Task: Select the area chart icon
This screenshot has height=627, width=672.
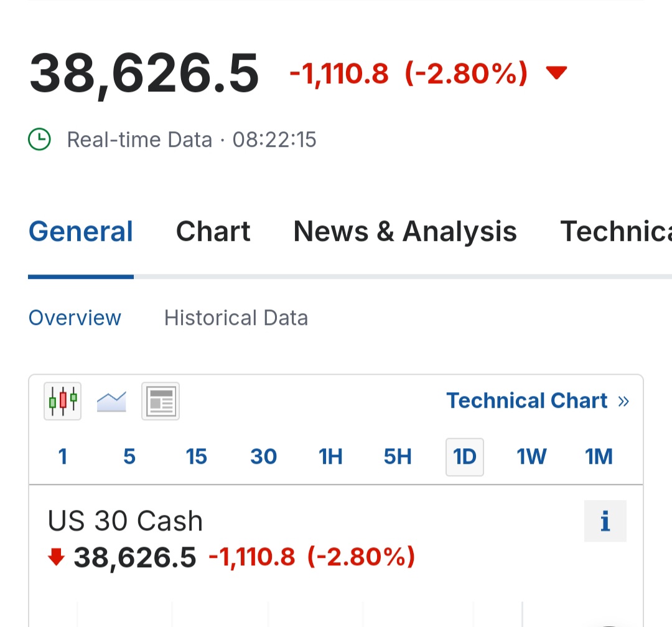Action: (x=112, y=401)
